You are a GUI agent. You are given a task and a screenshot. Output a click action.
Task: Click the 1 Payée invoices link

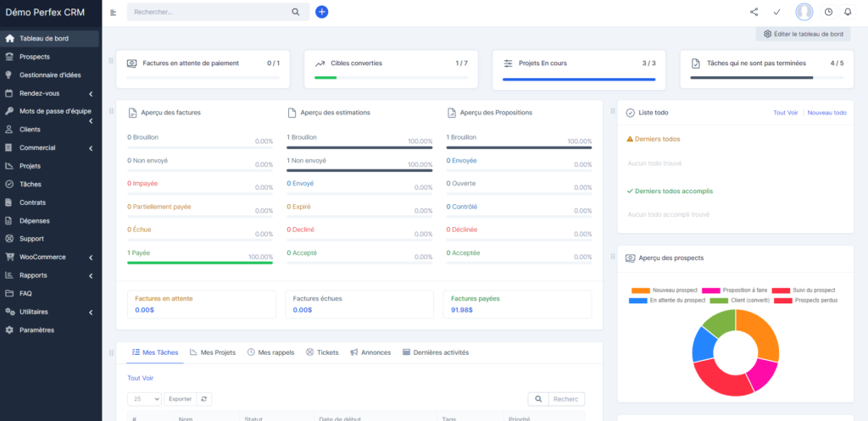[138, 252]
